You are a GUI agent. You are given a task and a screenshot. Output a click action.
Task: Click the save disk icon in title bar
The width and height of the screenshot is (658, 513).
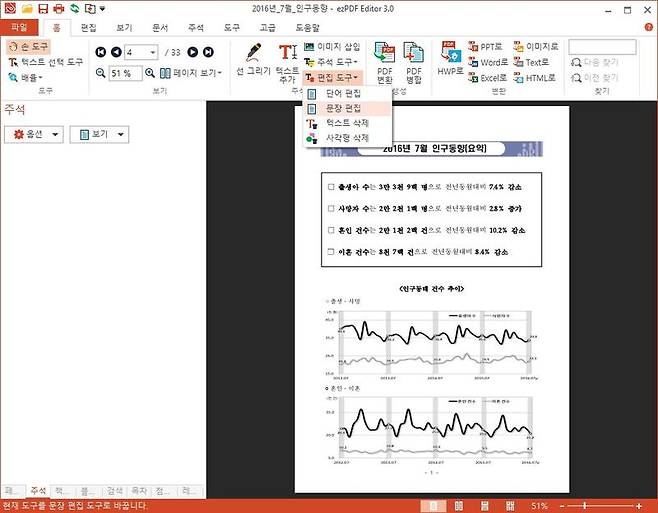pos(43,8)
